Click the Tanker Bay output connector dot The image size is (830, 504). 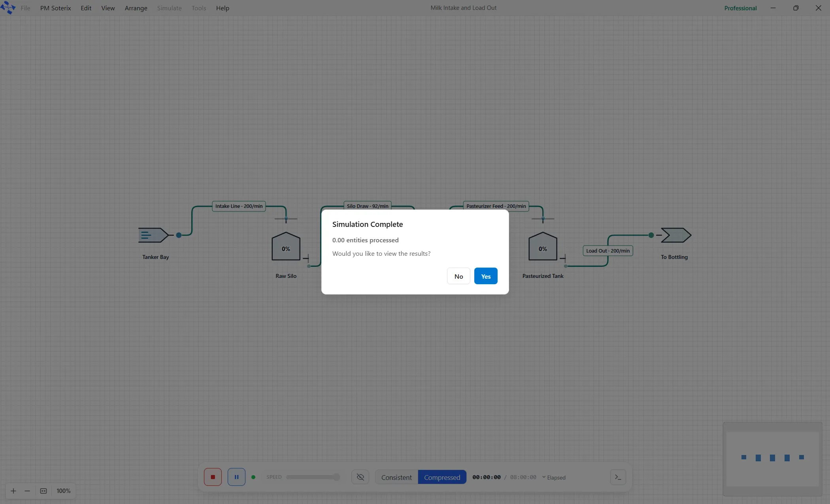pos(179,235)
